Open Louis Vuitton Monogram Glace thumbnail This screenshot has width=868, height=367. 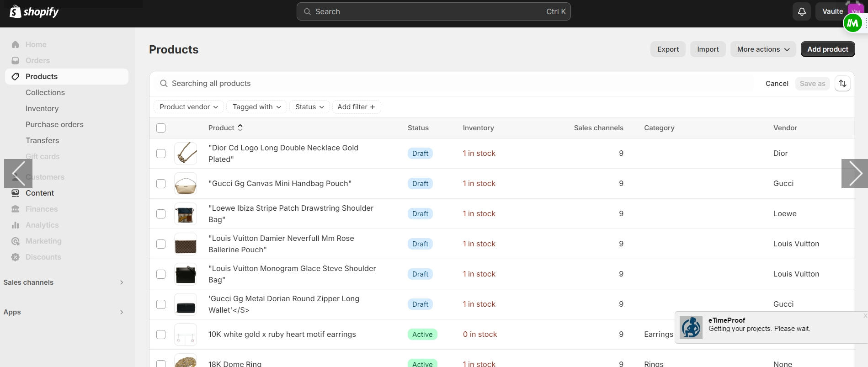click(186, 274)
